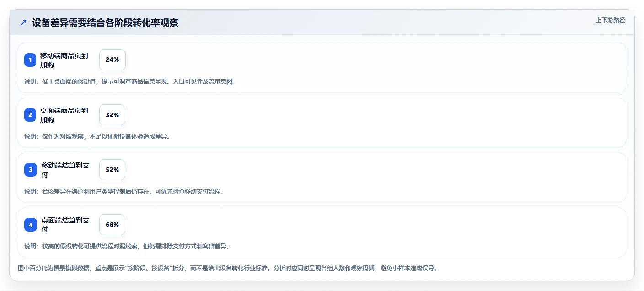
Task: Select the 移动端商品页到加购 stage label
Action: tap(64, 60)
